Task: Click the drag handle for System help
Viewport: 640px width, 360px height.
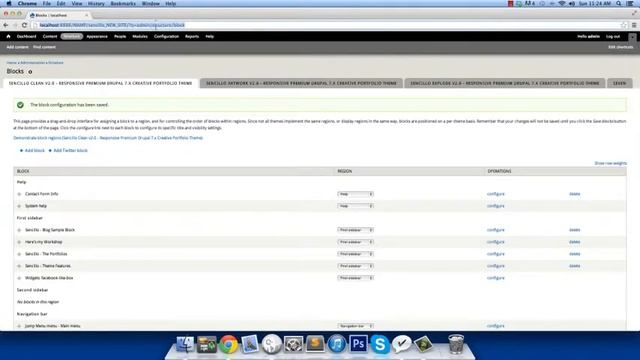Action: point(19,206)
